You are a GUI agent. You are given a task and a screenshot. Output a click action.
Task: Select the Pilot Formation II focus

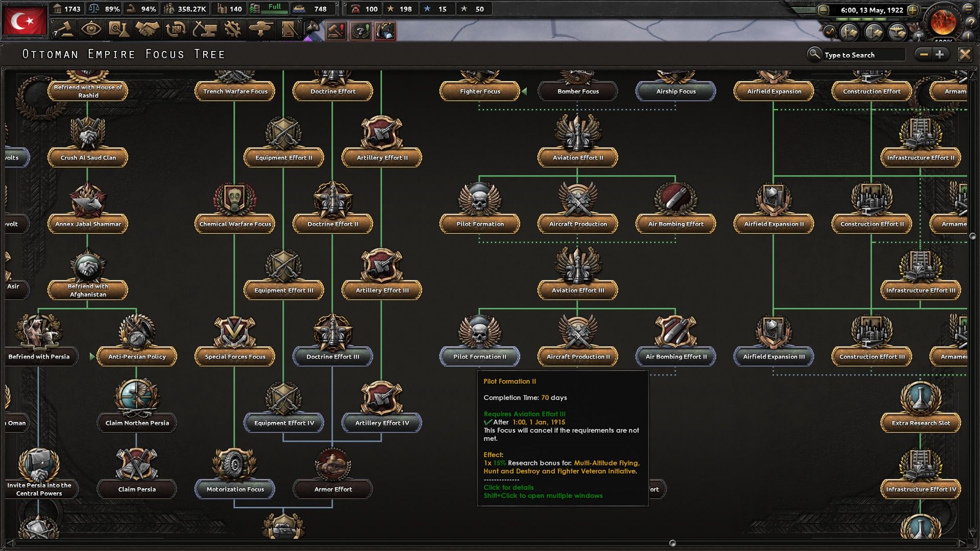coord(479,356)
